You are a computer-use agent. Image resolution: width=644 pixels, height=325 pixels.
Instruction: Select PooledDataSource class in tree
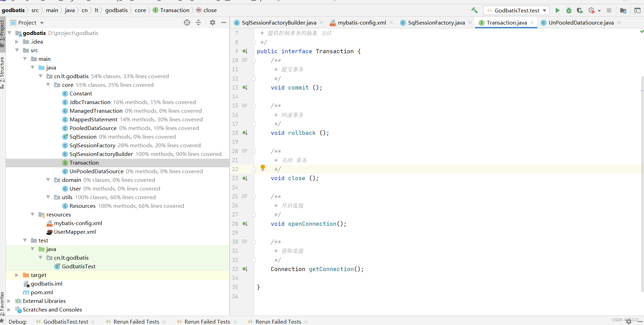tap(93, 128)
